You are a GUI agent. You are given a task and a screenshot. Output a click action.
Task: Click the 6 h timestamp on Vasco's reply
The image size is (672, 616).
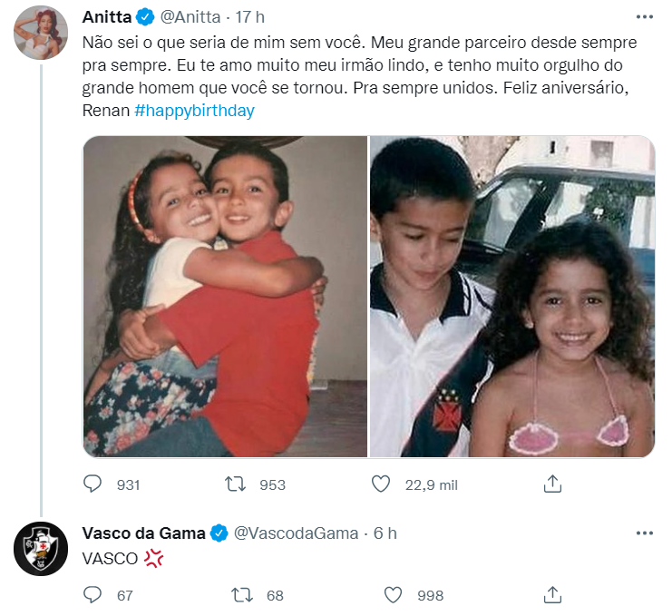(385, 533)
